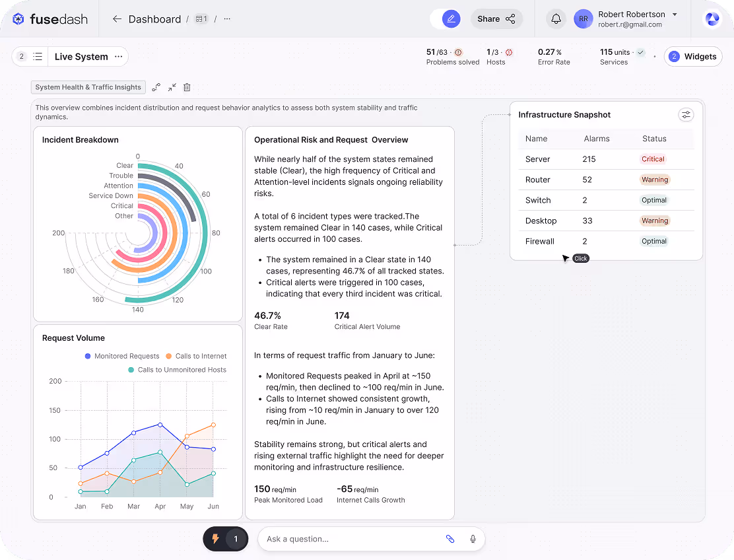
Task: Go back using the arrow beside Dashboard
Action: 117,19
